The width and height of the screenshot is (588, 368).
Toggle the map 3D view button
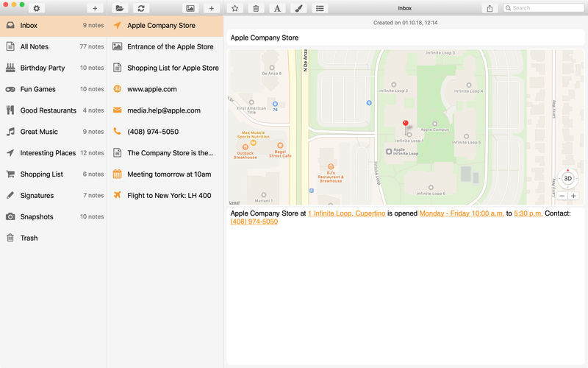pos(567,178)
